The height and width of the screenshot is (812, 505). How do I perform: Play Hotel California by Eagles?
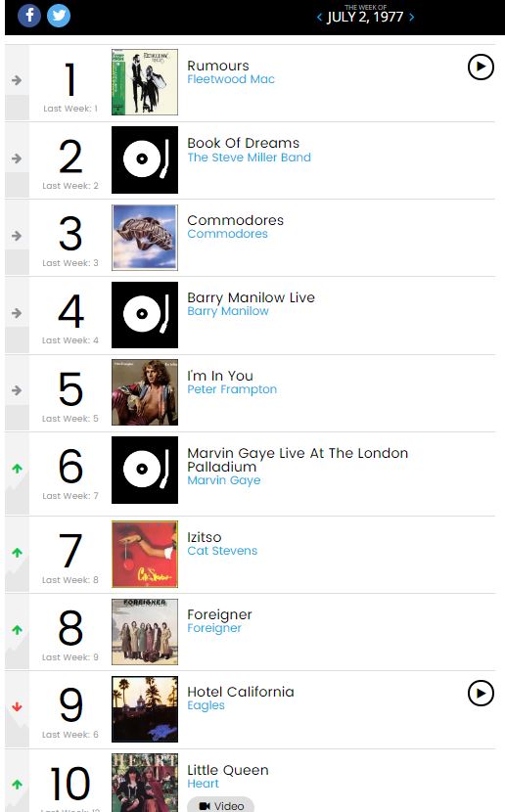[481, 693]
